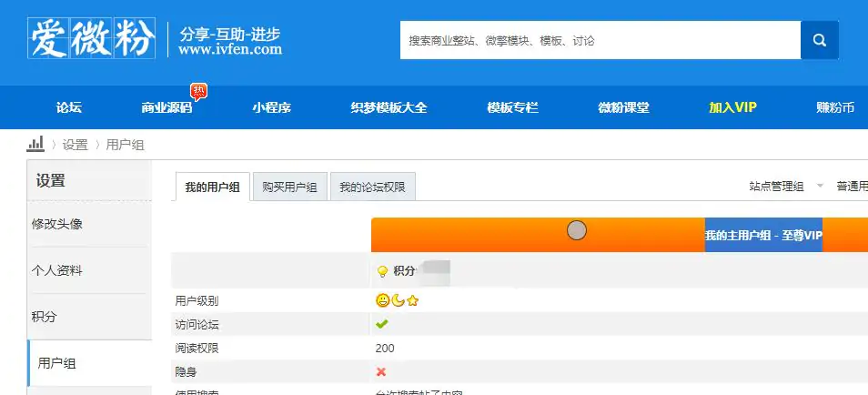Click the search magnifier button
868x395 pixels.
(x=819, y=40)
